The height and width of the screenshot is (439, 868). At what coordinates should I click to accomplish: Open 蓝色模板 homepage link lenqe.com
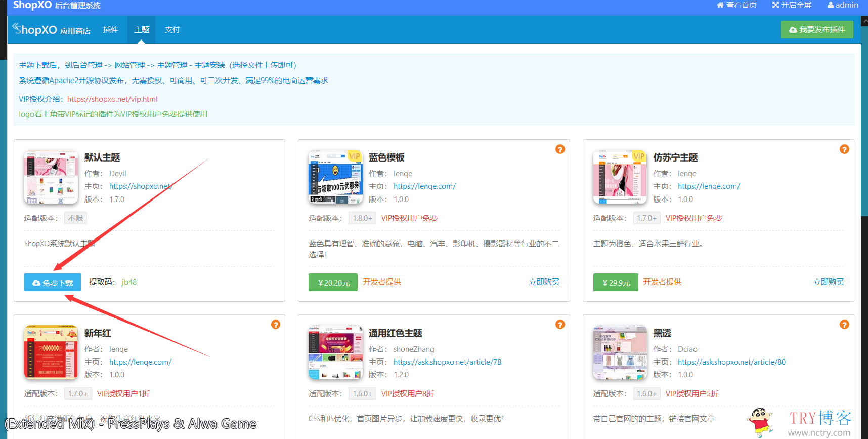click(x=424, y=186)
